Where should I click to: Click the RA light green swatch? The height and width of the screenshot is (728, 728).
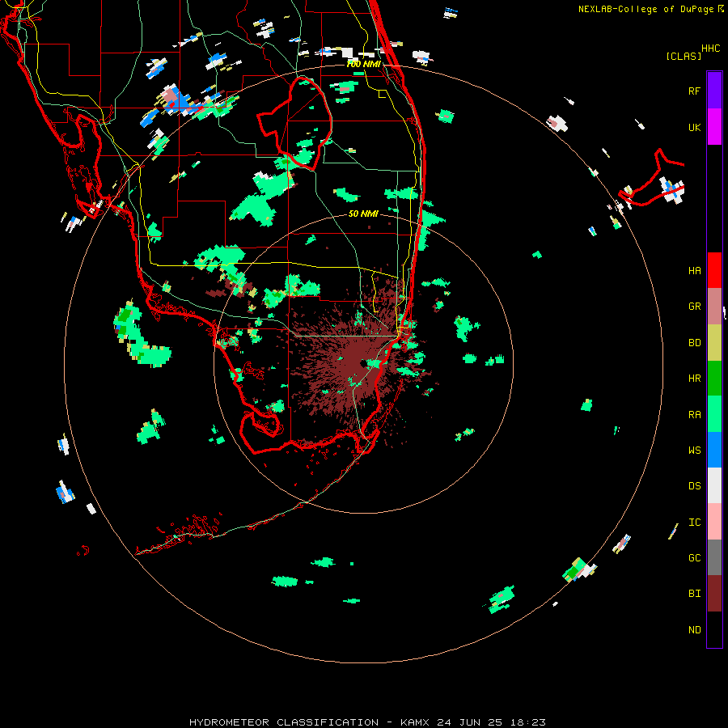pos(714,414)
